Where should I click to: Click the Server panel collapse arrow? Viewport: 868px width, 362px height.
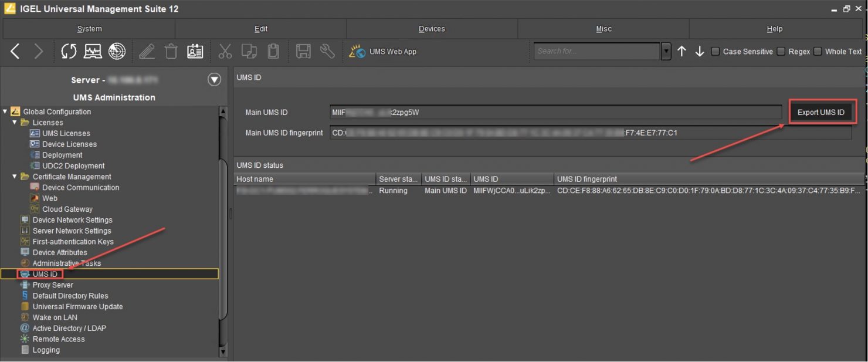pyautogui.click(x=215, y=79)
